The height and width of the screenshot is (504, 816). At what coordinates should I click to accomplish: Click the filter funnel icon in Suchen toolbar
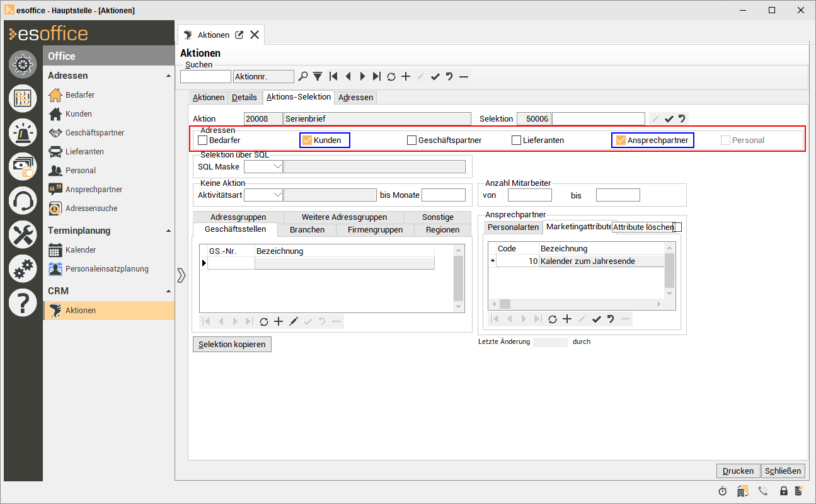click(318, 77)
